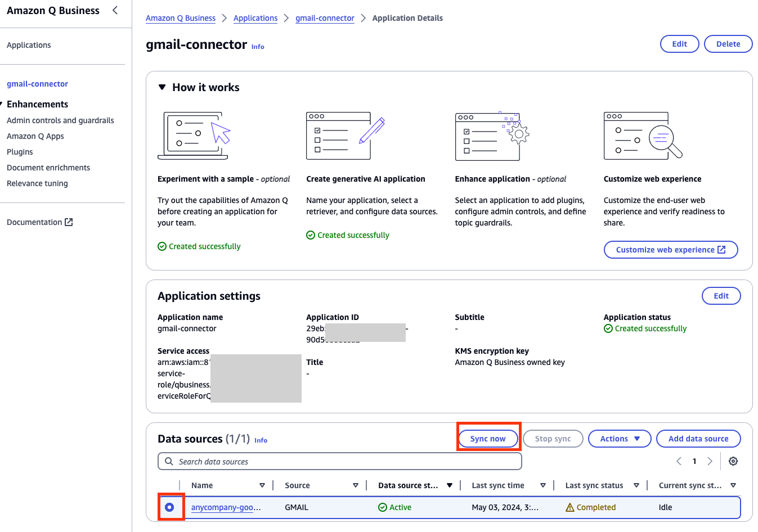Click the Amazon Q Business breadcrumb
This screenshot has height=532, width=758.
point(181,18)
